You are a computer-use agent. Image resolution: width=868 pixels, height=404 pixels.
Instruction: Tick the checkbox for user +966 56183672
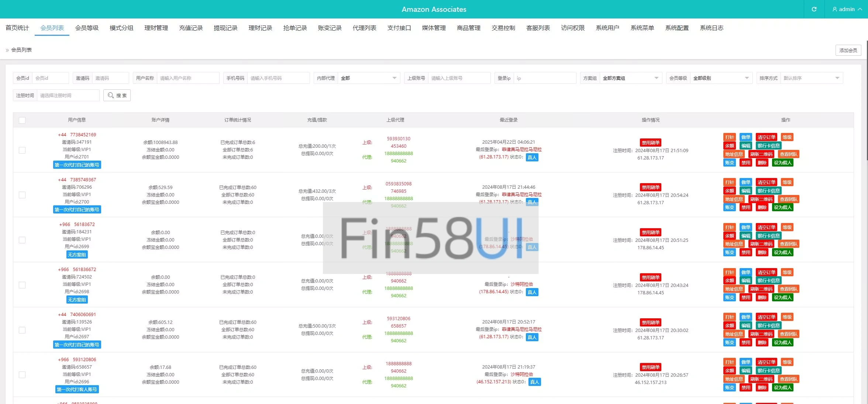(22, 240)
